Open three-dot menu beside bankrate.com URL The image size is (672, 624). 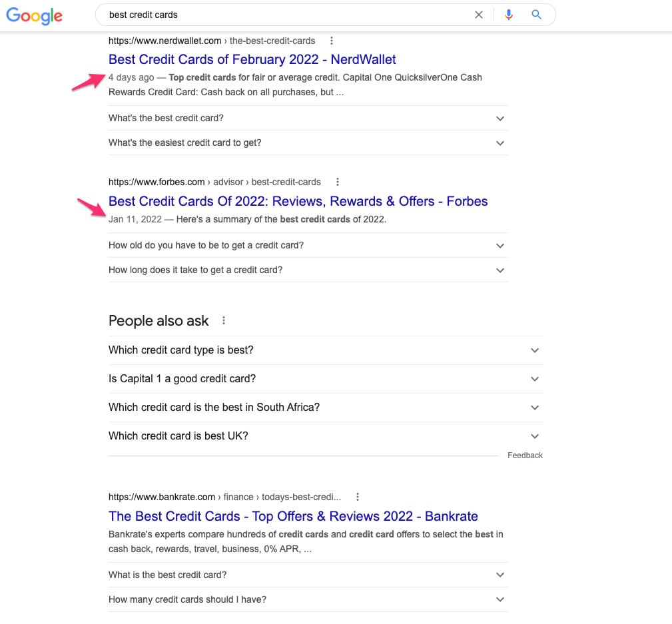pos(358,497)
